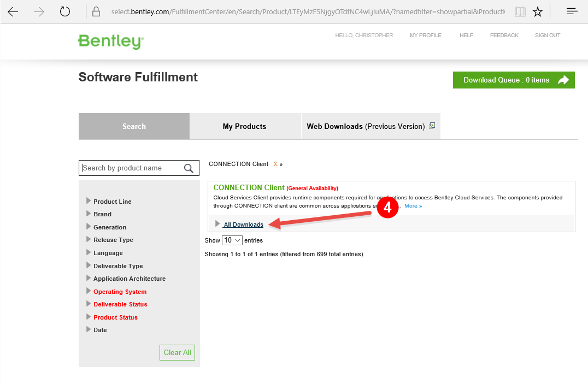Click the address bar URL

pos(308,12)
